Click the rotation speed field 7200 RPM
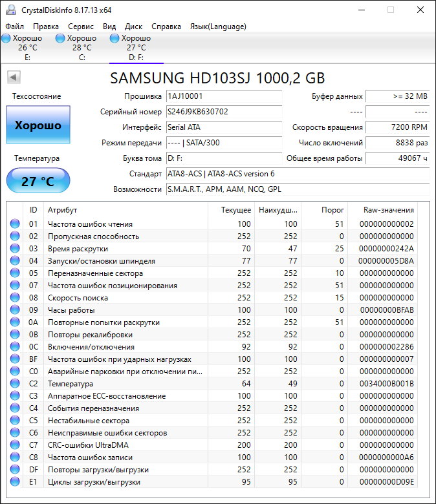The image size is (436, 504). (x=397, y=127)
